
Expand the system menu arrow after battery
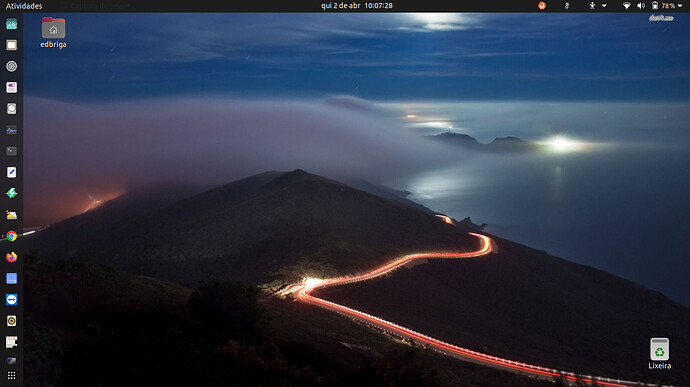click(x=680, y=6)
